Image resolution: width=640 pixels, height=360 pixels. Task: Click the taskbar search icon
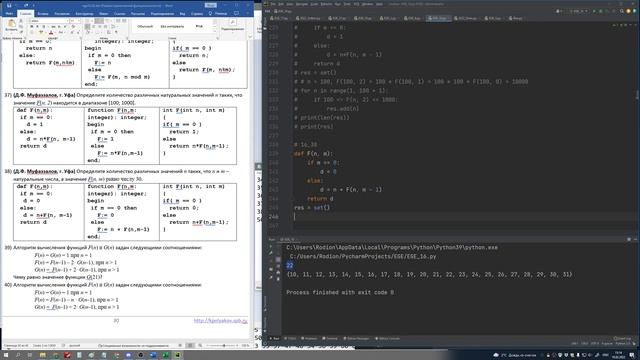(18, 355)
